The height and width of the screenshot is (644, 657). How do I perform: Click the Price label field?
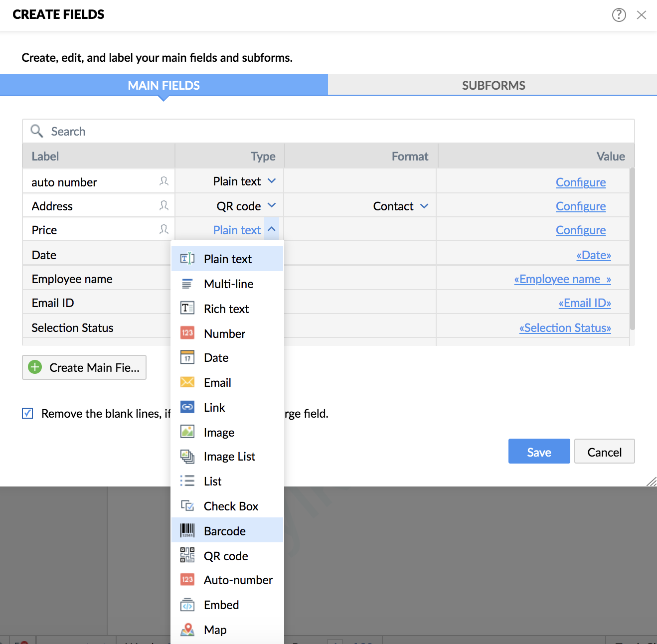(99, 229)
